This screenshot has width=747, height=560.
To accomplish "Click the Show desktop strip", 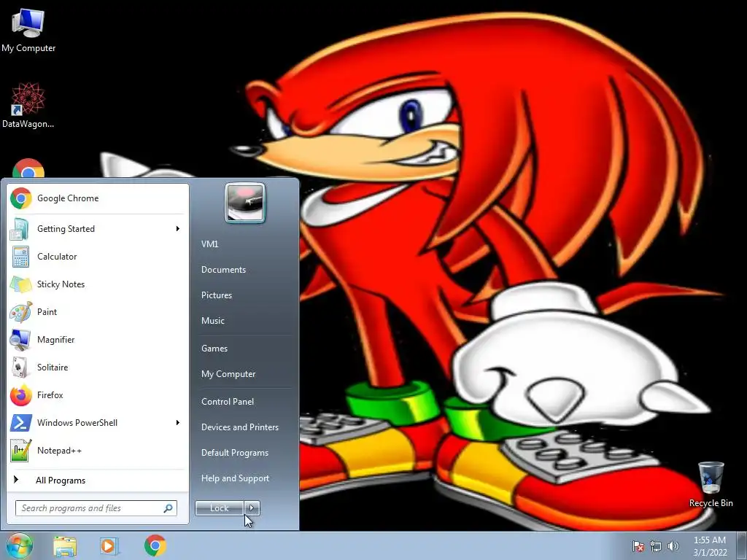I will coord(741,546).
